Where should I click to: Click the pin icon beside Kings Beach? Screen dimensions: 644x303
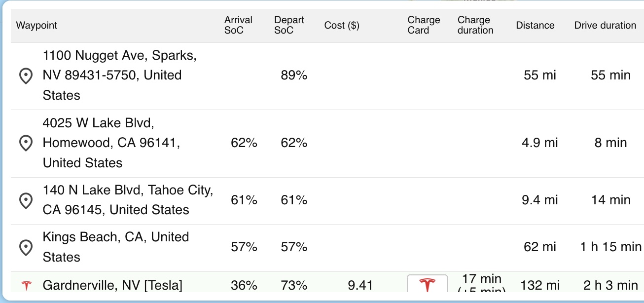pos(25,248)
